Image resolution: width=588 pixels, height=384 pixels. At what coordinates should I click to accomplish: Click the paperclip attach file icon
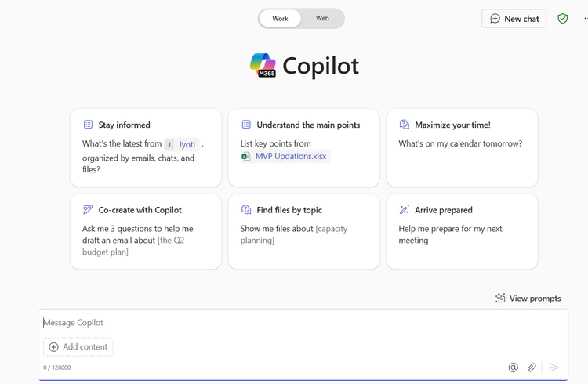[532, 367]
